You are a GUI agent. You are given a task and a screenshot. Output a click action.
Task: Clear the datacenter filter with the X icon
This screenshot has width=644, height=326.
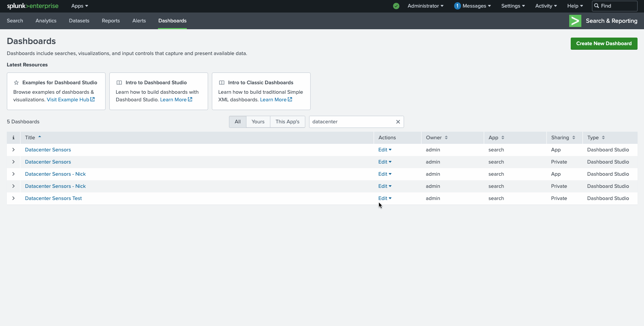click(x=398, y=122)
